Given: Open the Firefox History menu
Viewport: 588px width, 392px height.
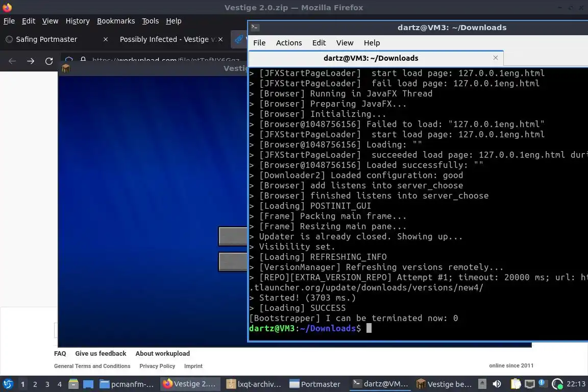Looking at the screenshot, I should [78, 21].
